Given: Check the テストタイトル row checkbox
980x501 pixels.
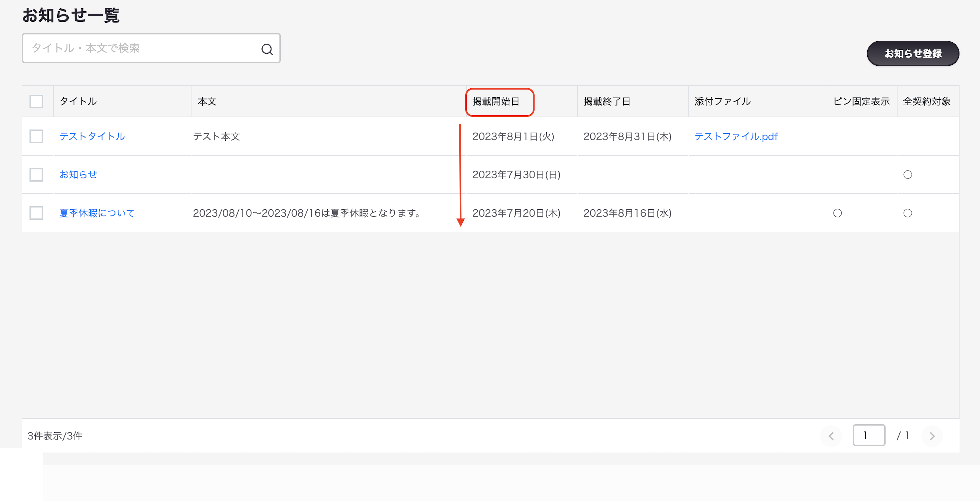Looking at the screenshot, I should [36, 136].
